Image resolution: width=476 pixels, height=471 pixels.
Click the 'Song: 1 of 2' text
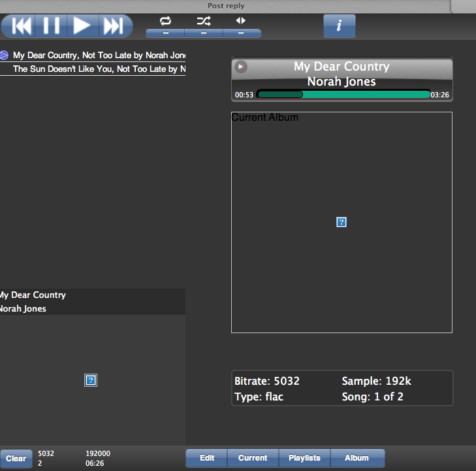coord(372,397)
